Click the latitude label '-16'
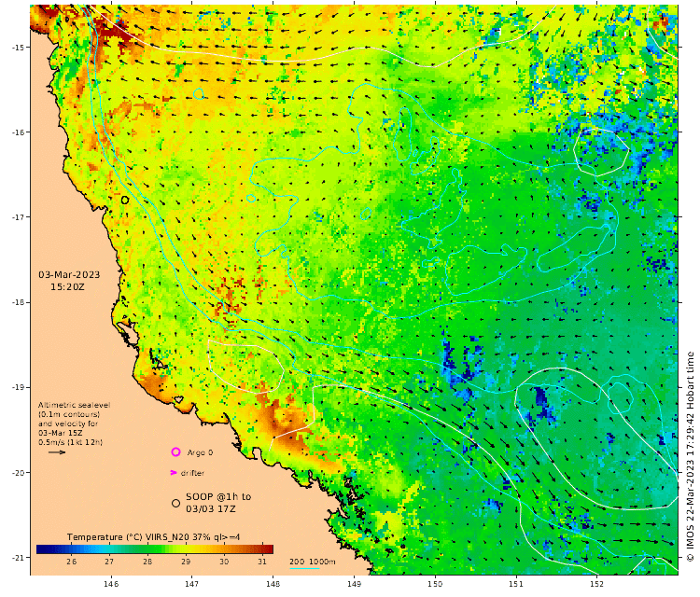Screen dimensions: 700x597 tap(18, 132)
